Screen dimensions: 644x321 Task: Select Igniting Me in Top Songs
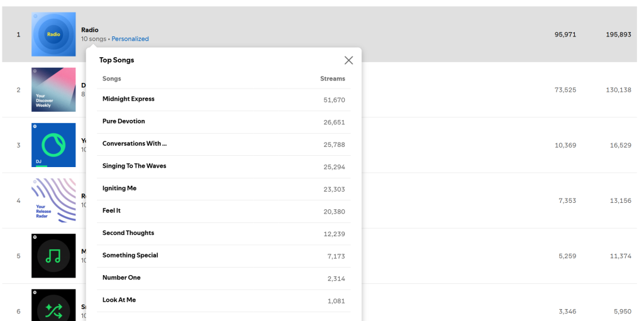tap(119, 188)
